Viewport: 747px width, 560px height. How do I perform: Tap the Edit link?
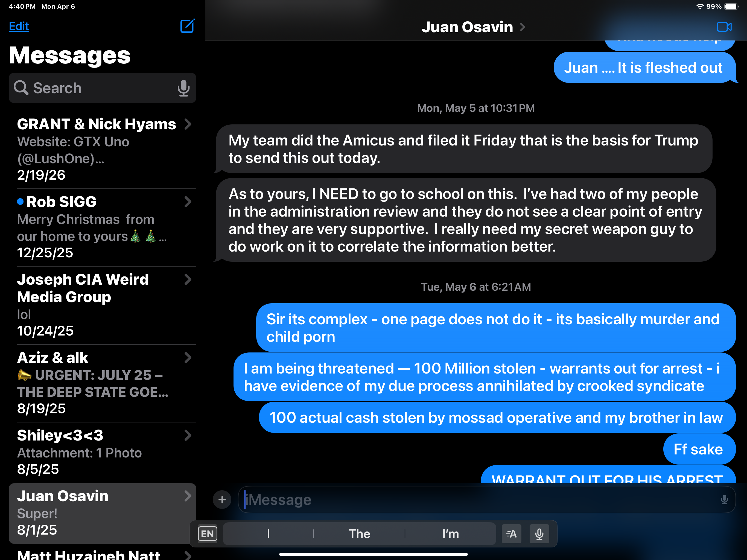(x=19, y=26)
